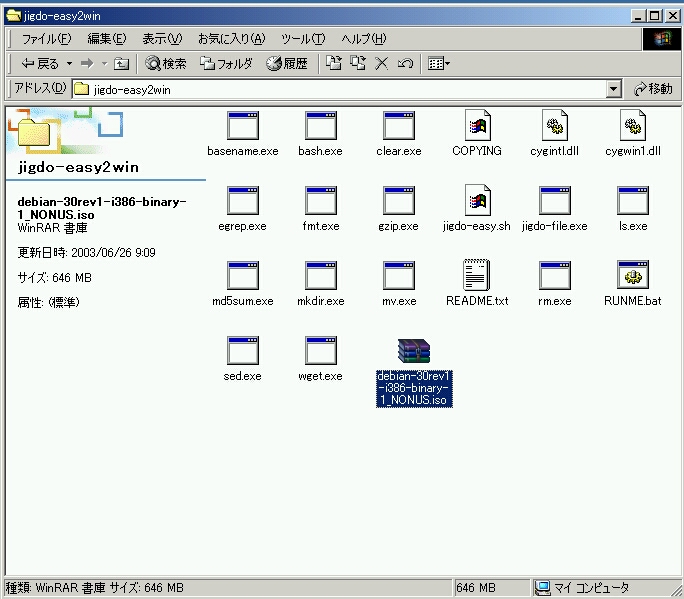The width and height of the screenshot is (684, 599).
Task: Click the 646 MB status bar size panel
Action: (491, 588)
